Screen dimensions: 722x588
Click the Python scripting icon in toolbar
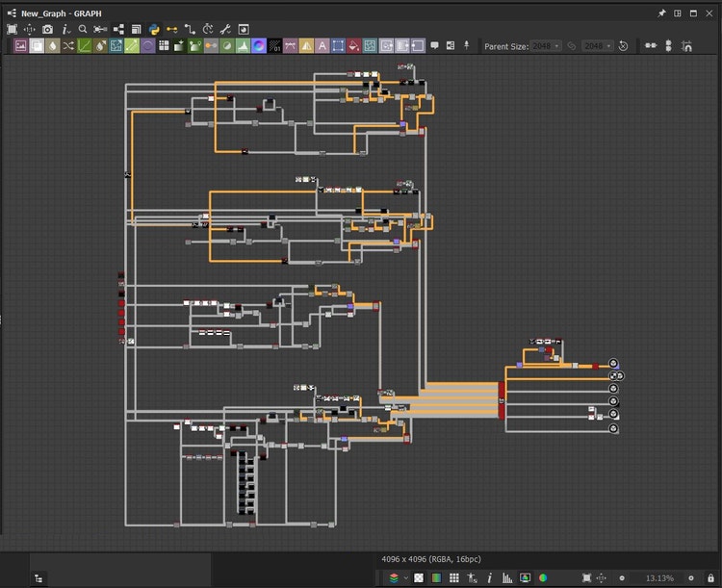pyautogui.click(x=153, y=30)
